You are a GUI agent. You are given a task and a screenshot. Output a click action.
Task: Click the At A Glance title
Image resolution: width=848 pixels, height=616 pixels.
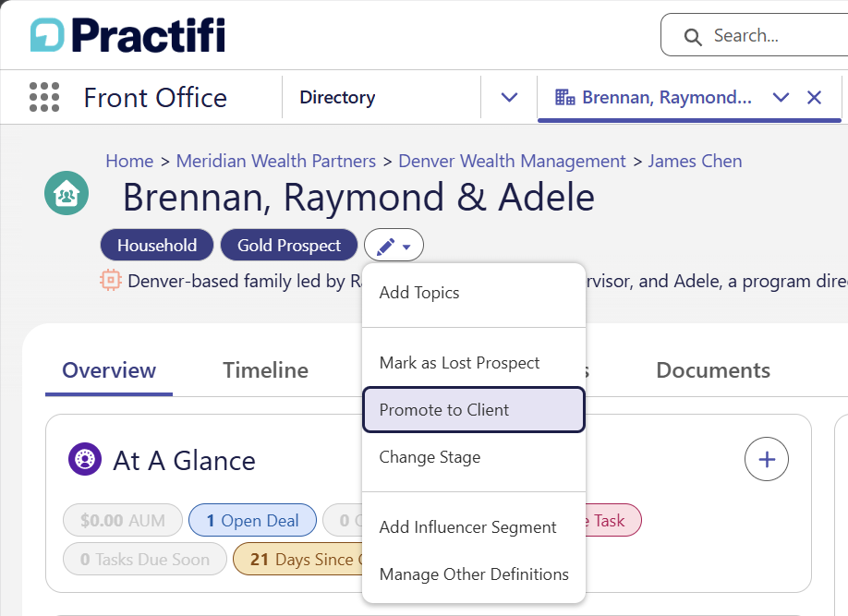coord(184,461)
